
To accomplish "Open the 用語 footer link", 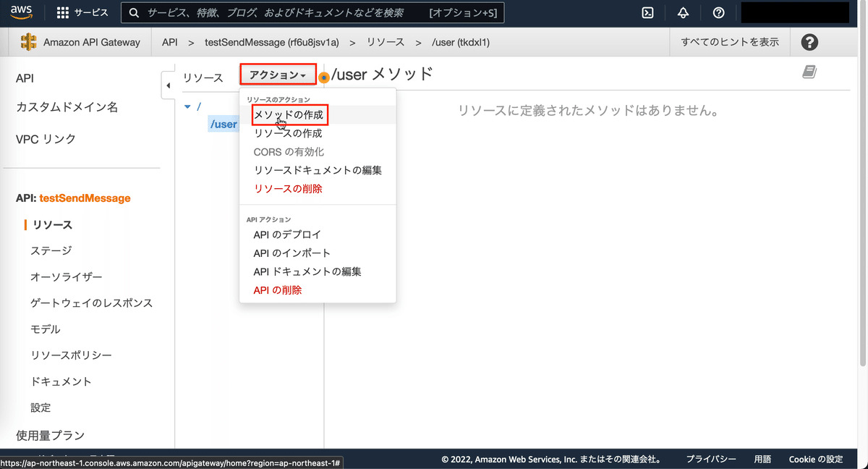I will [762, 459].
